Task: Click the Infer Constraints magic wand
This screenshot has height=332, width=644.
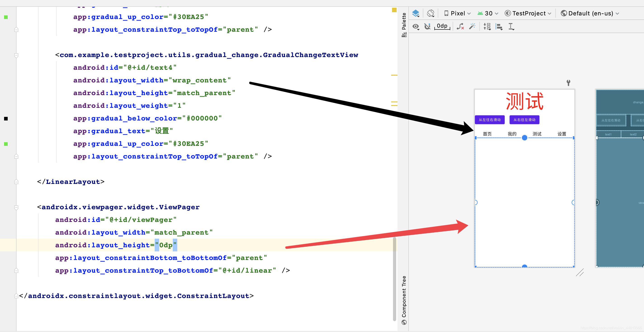Action: pos(472,26)
